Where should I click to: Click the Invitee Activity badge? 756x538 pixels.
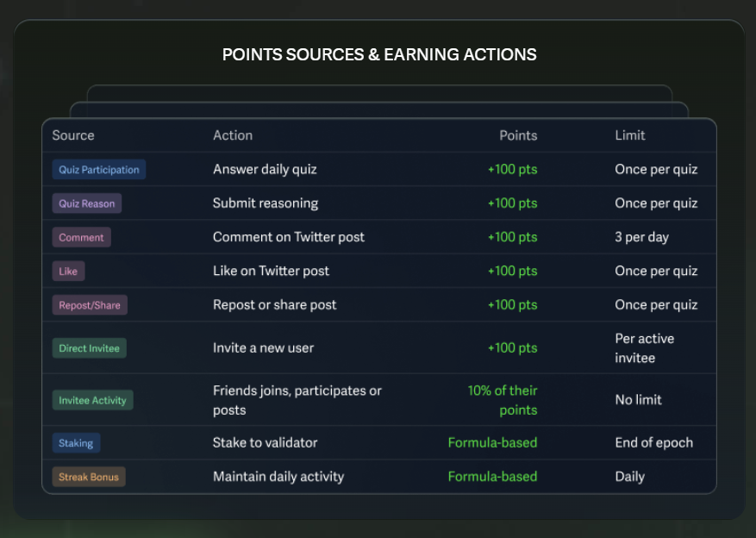[92, 400]
